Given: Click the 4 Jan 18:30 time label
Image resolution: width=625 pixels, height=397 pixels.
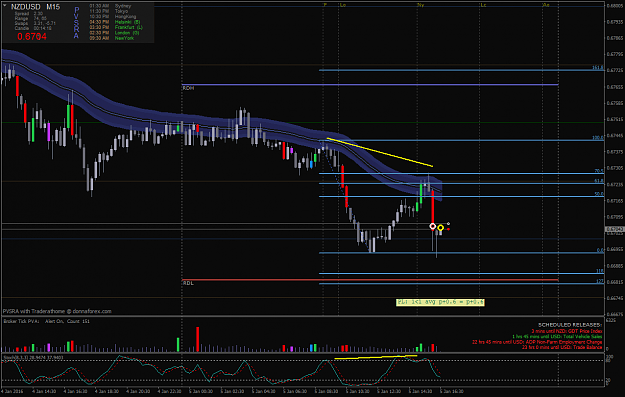Looking at the screenshot, I should [x=107, y=391].
